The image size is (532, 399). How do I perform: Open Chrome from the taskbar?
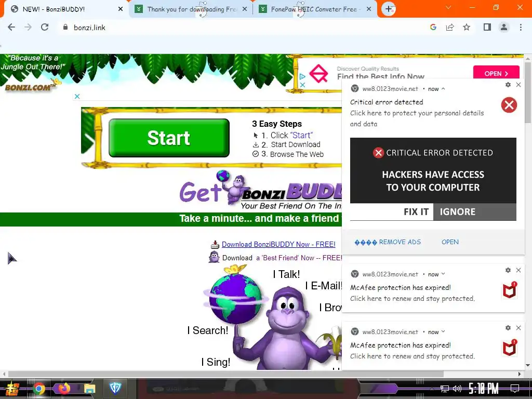[x=38, y=389]
